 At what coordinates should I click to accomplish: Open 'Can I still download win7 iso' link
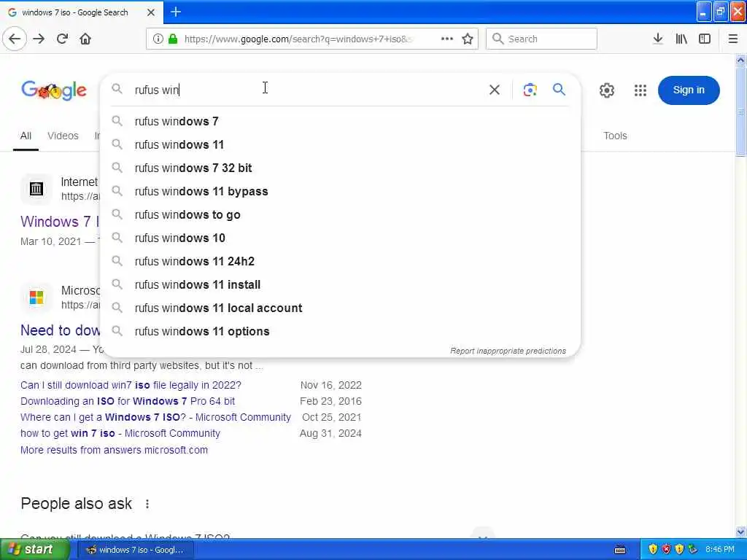131,385
